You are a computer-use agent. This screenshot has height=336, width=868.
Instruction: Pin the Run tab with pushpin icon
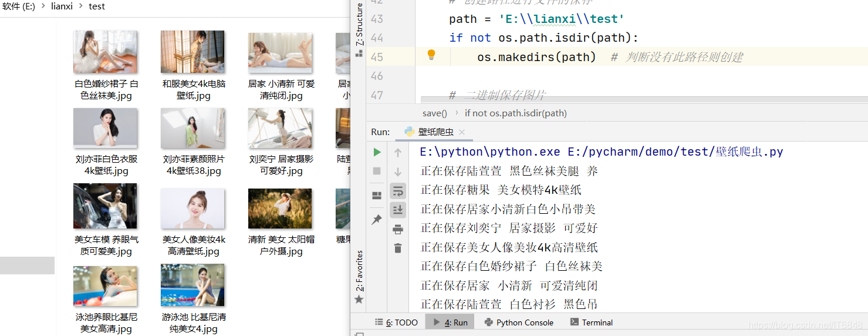[377, 220]
